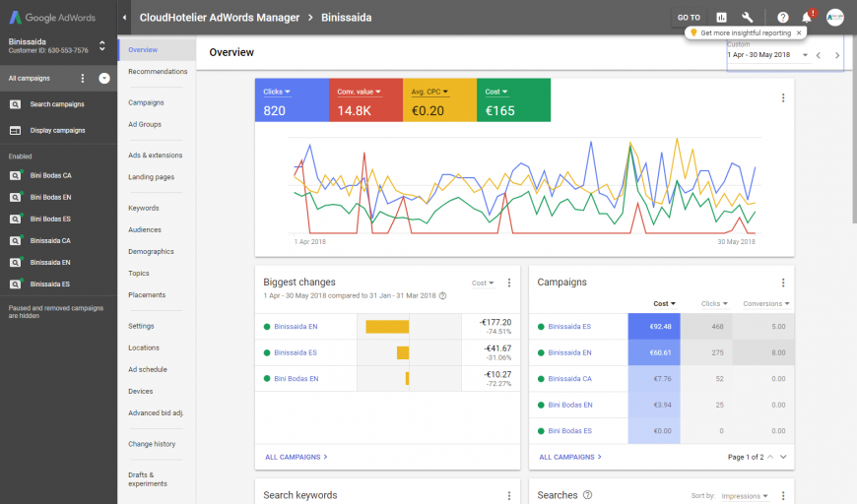Open the Clicks metric dropdown
857x504 pixels.
[277, 92]
